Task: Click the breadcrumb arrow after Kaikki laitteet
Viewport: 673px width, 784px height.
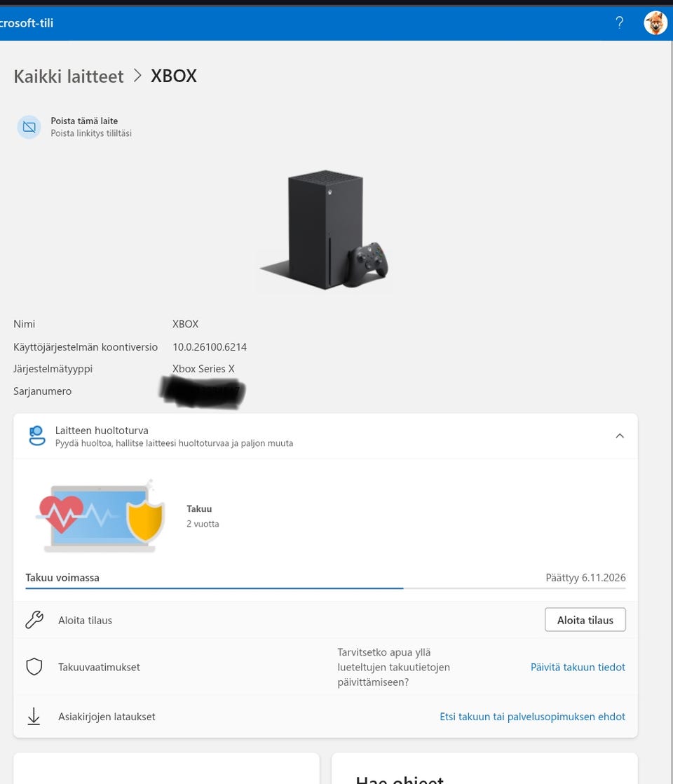Action: tap(137, 76)
